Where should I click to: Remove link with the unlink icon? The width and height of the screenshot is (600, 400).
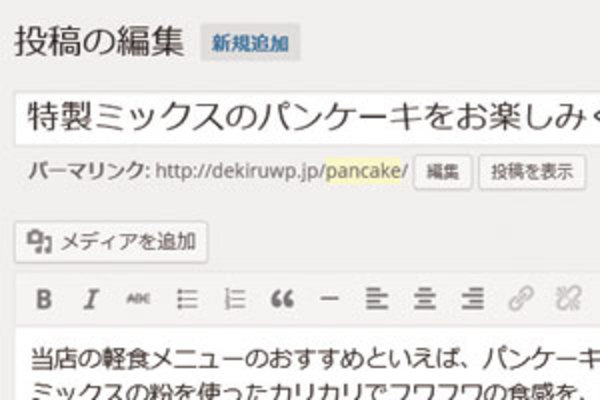click(568, 298)
